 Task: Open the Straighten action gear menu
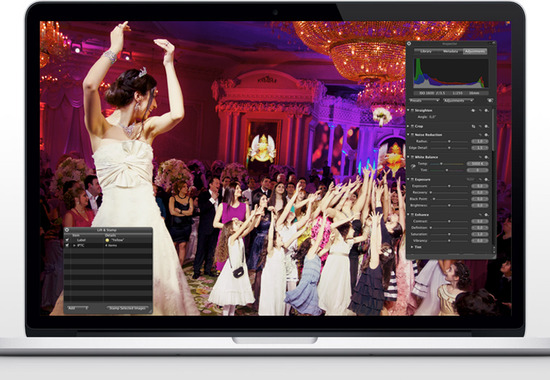coord(487,111)
